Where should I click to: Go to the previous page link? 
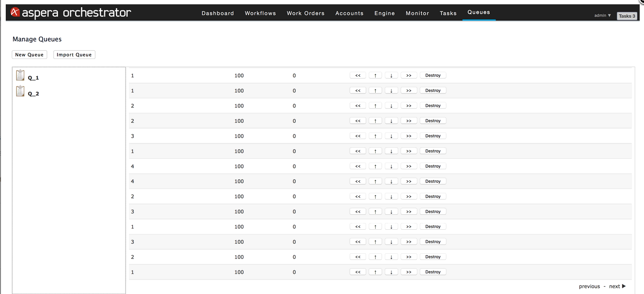coord(589,286)
